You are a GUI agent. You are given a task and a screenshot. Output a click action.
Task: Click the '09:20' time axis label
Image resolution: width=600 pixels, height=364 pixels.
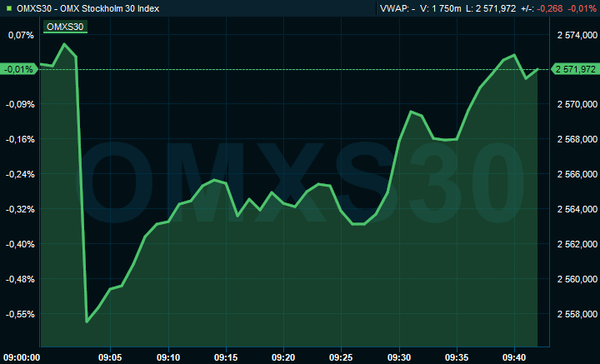click(283, 357)
